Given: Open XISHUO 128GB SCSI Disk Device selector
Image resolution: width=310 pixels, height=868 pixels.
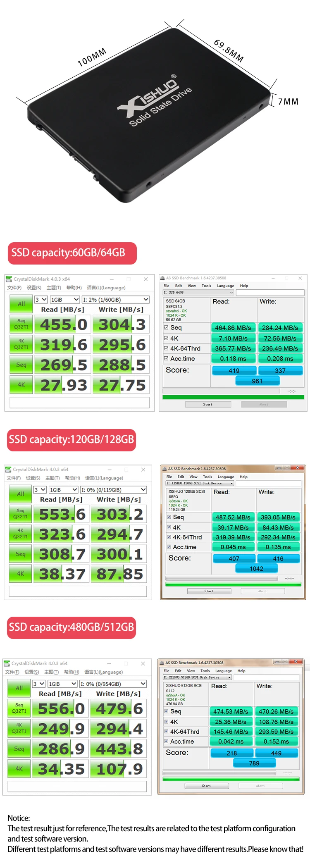Looking at the screenshot, I should point(200,483).
